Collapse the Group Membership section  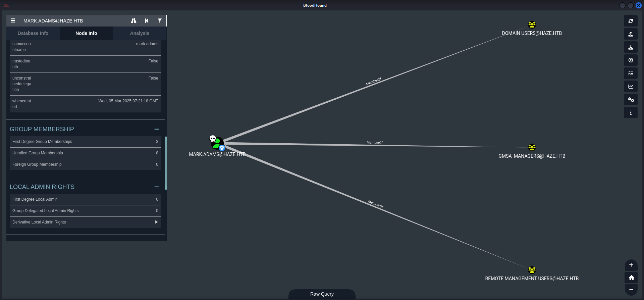[157, 129]
